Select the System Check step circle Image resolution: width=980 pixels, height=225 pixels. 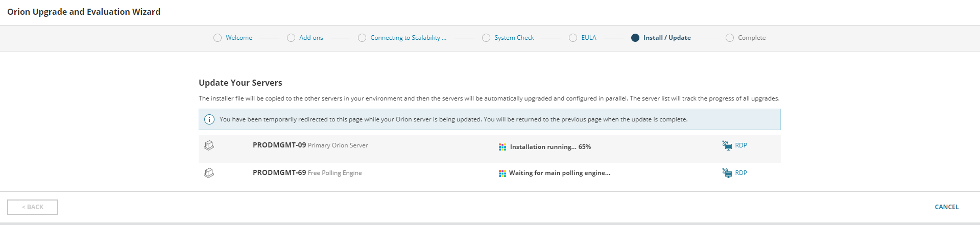(x=486, y=38)
